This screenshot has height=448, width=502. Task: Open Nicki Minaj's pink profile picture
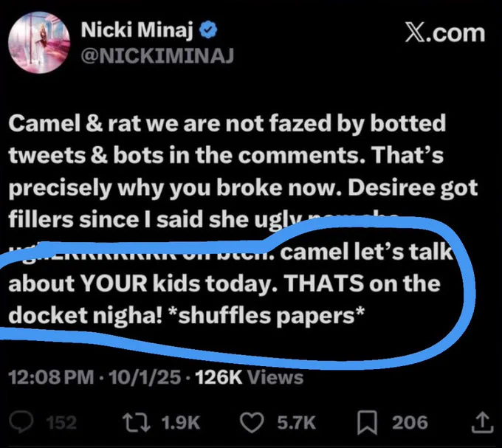pos(39,42)
